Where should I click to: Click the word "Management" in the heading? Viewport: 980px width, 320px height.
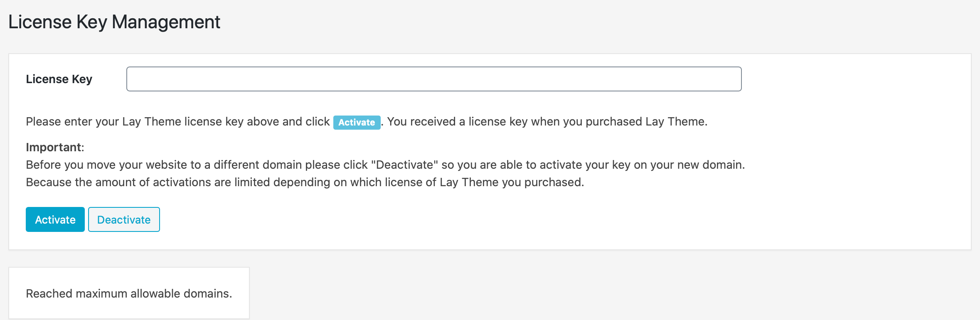coord(166,22)
